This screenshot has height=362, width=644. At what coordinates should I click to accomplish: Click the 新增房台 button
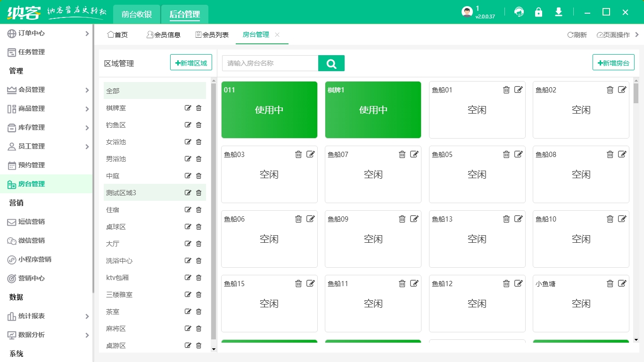pos(613,62)
